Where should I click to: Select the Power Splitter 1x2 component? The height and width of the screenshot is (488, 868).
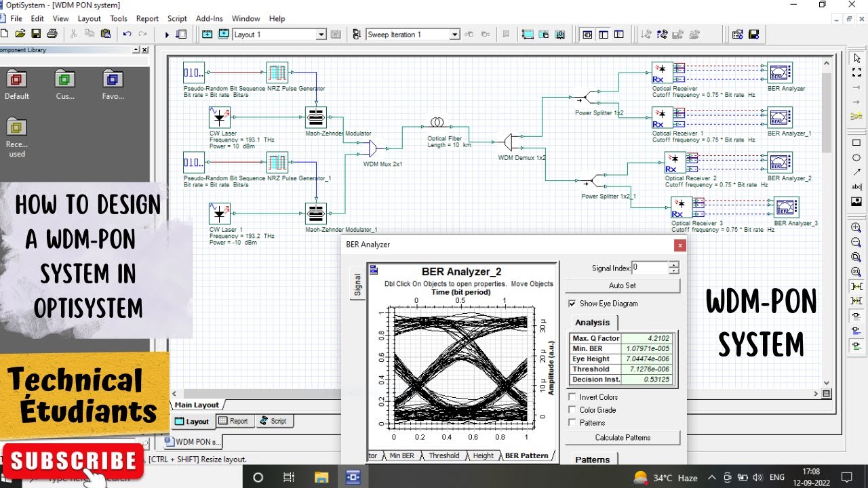[591, 98]
